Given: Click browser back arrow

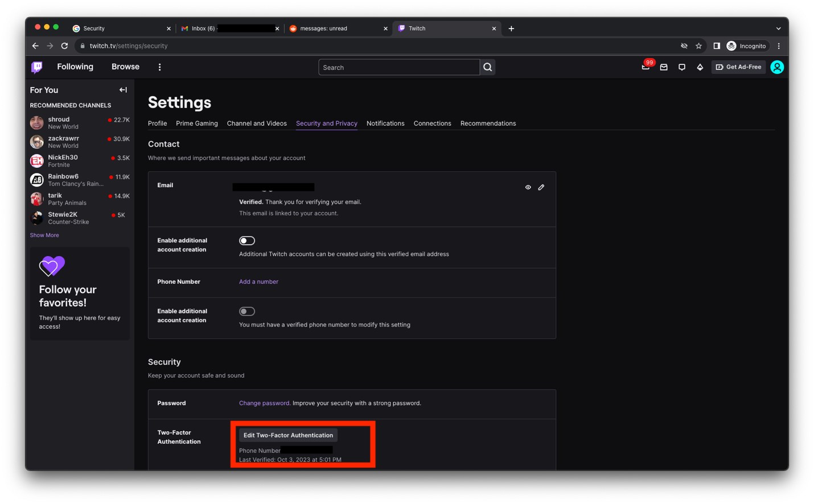Looking at the screenshot, I should tap(35, 46).
